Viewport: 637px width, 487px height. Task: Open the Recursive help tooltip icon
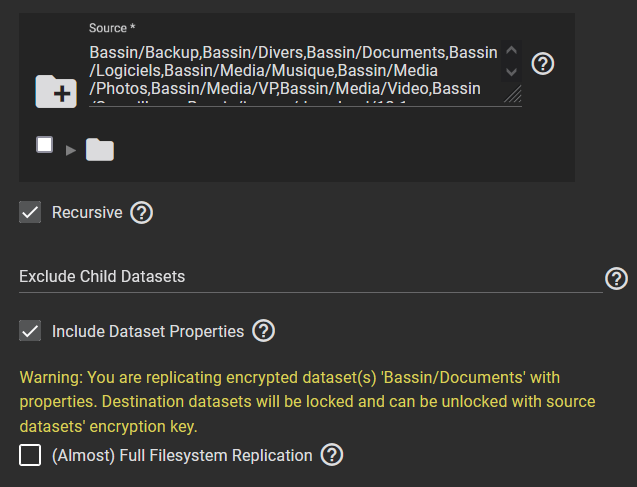point(141,212)
